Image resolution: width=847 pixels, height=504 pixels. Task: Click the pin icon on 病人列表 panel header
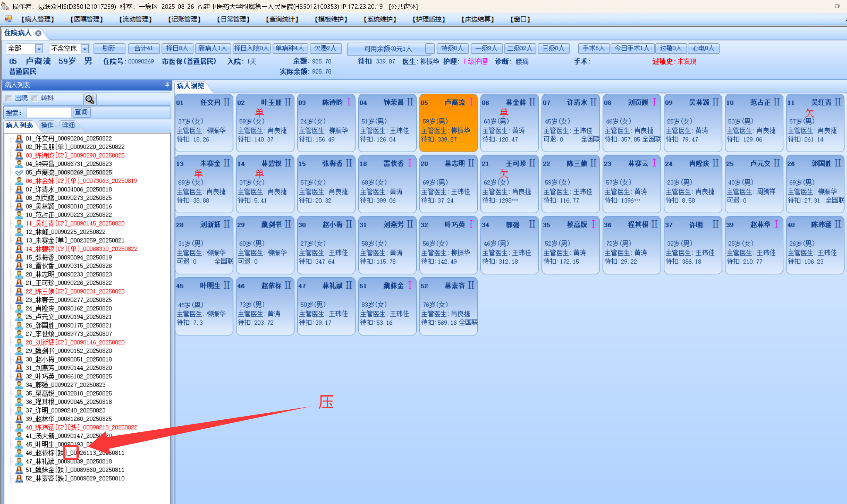pyautogui.click(x=167, y=85)
